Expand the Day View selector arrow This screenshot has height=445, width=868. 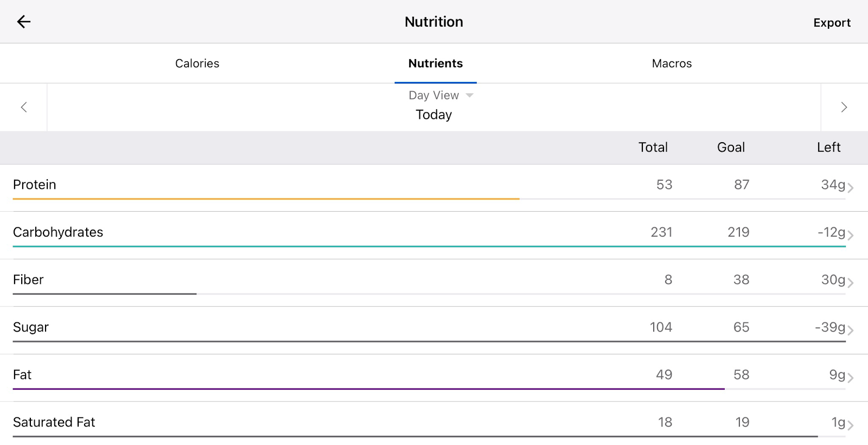pyautogui.click(x=469, y=95)
